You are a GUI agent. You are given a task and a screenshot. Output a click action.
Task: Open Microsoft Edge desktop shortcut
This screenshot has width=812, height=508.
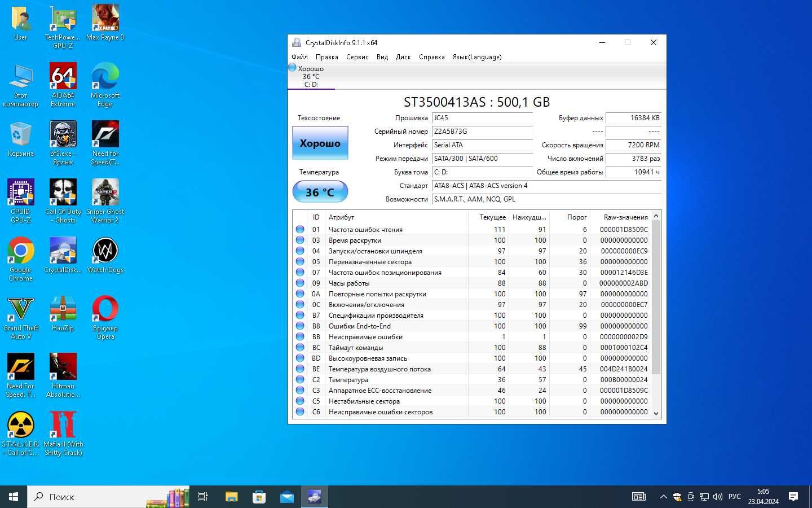(x=105, y=85)
